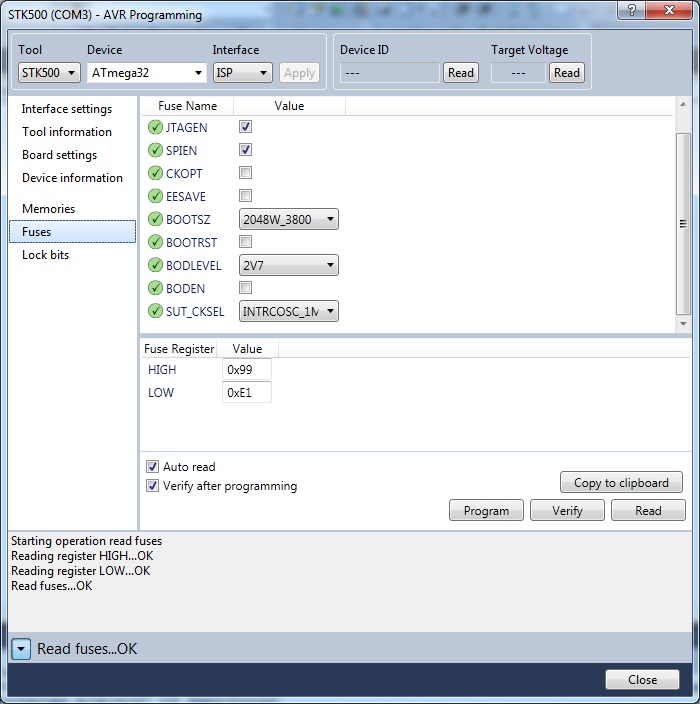Click 'Starting operation read fuses' log line

[x=87, y=541]
